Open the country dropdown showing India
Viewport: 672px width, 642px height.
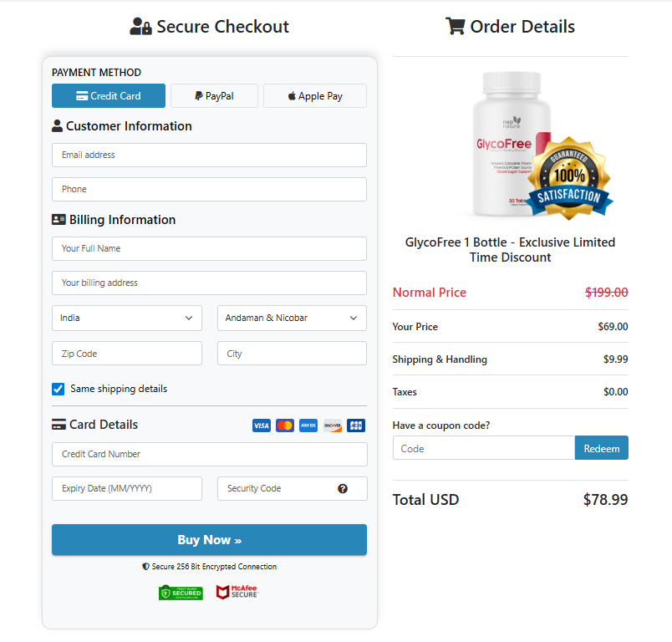coord(126,318)
